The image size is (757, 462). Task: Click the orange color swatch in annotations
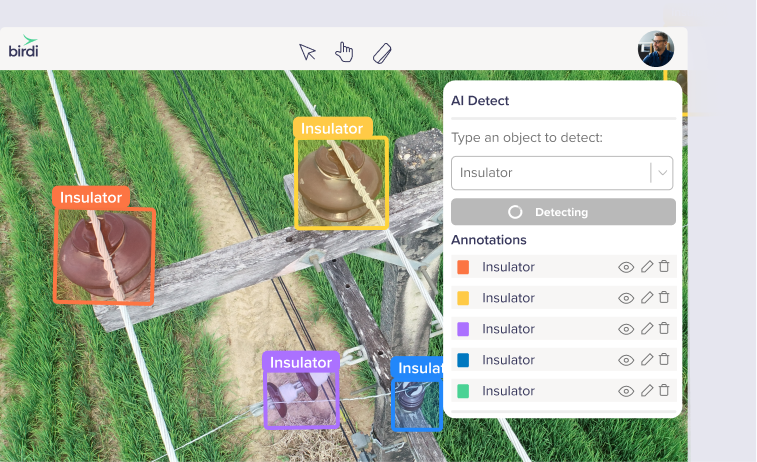click(x=463, y=267)
